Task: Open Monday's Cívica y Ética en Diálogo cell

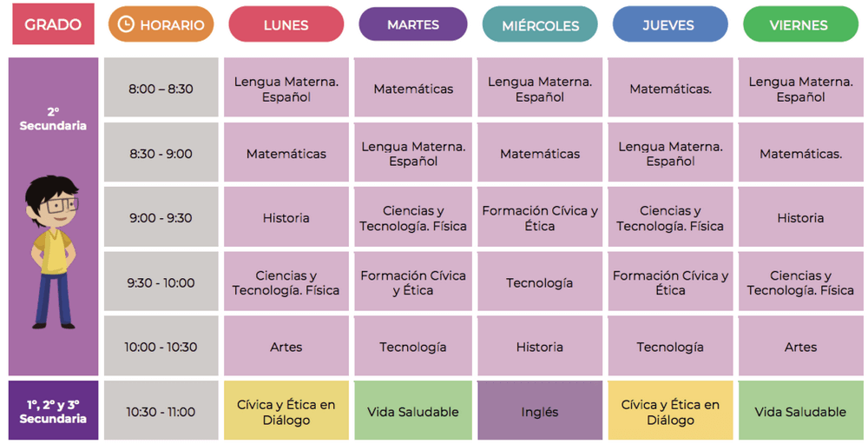Action: pos(286,412)
